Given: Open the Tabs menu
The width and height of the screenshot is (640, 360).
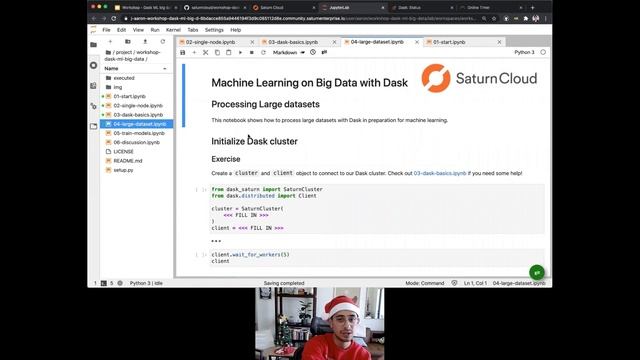Looking at the screenshot, I should [193, 30].
